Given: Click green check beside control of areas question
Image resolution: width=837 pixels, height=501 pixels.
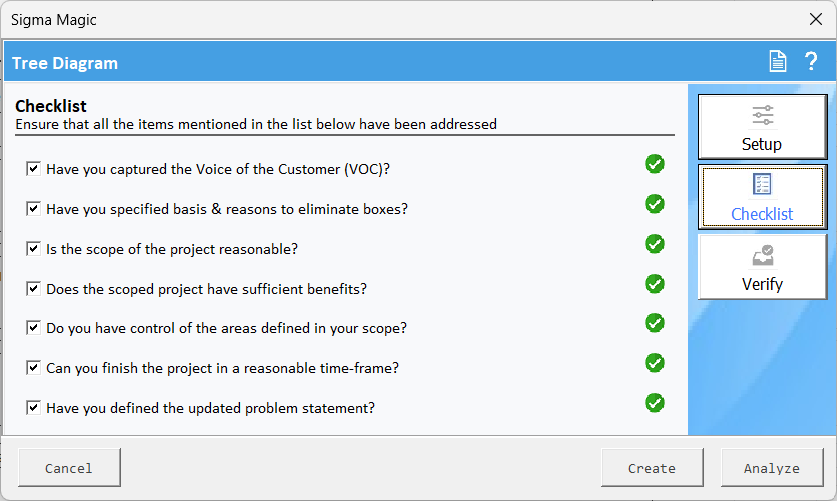Looking at the screenshot, I should coord(654,323).
